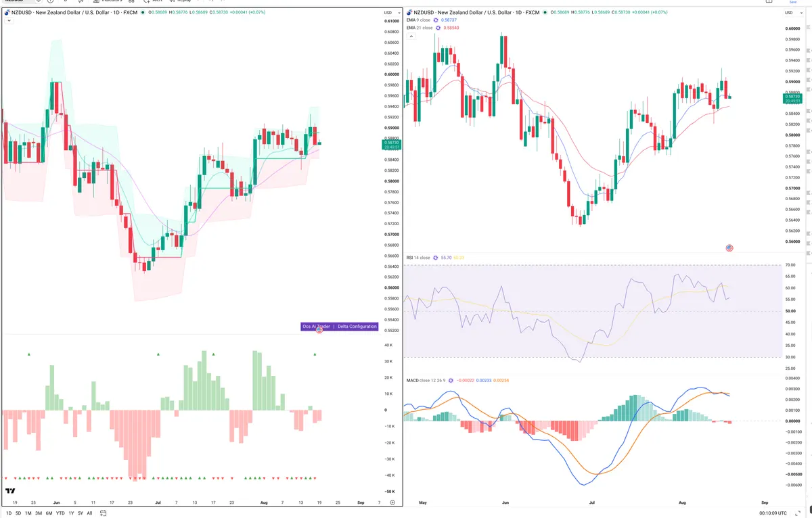Select the All date range

(89, 513)
